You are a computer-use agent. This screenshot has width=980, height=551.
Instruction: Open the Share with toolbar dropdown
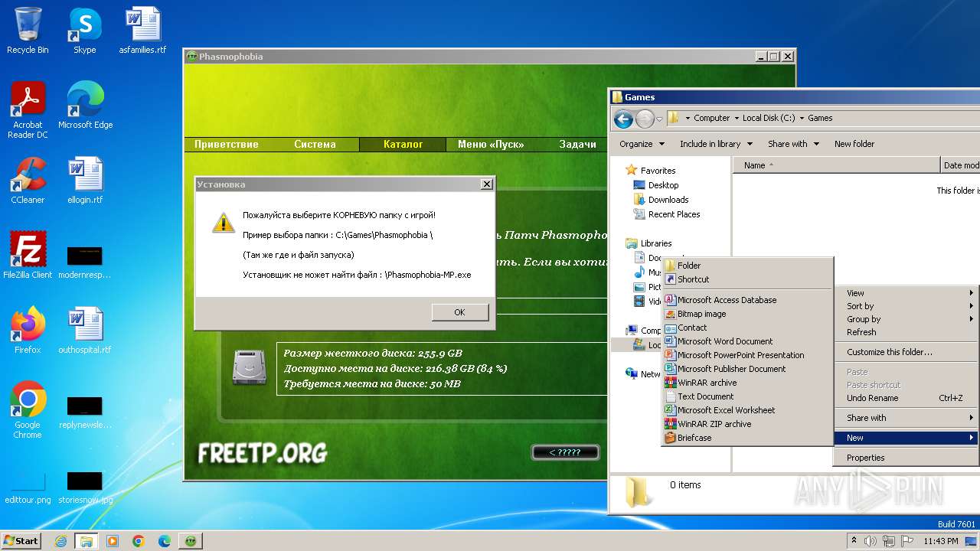click(x=793, y=144)
